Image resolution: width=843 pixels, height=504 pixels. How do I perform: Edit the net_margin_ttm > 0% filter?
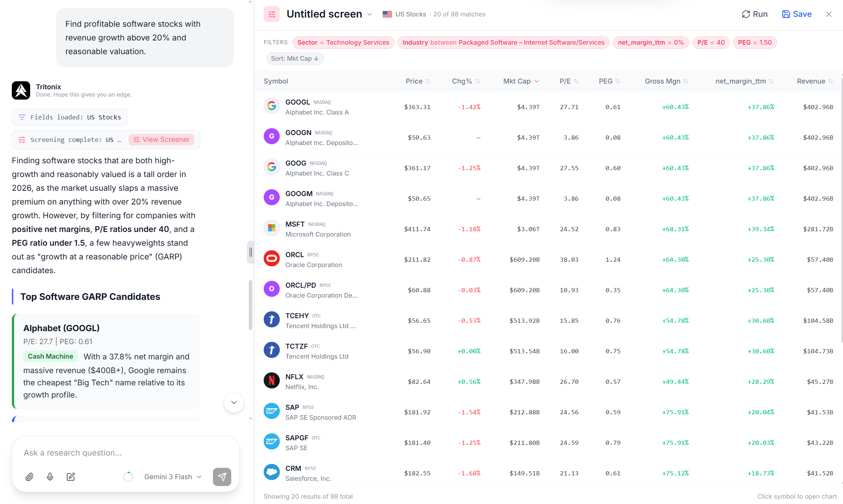[651, 42]
